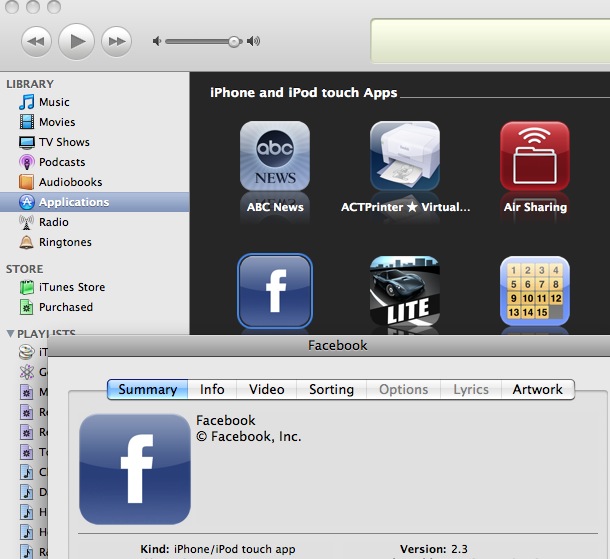Viewport: 610px width, 559px height.
Task: Click the Previous track rewind button
Action: [x=36, y=41]
